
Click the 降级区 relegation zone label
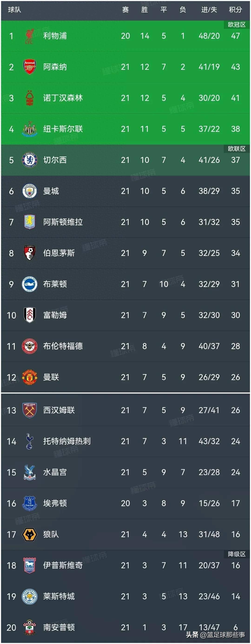click(237, 554)
